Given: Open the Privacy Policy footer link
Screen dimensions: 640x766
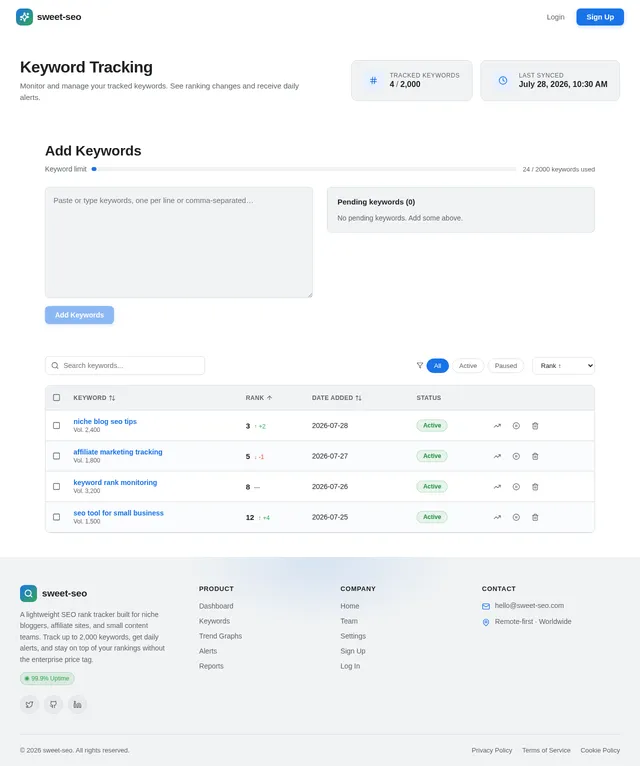Looking at the screenshot, I should (x=491, y=750).
